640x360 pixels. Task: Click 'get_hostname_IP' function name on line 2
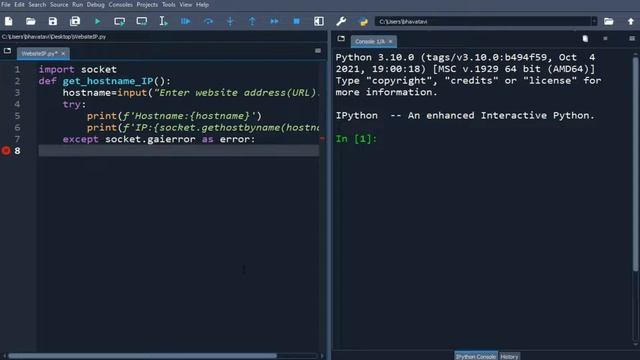(x=108, y=81)
